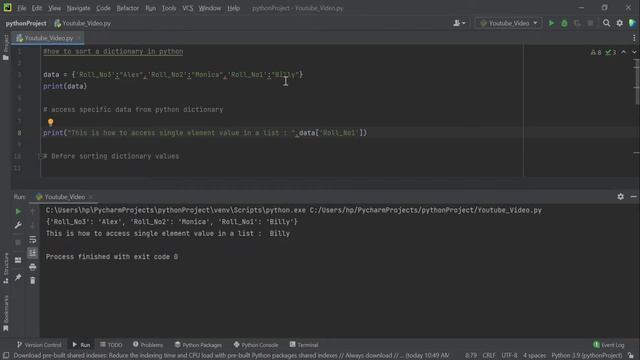Viewport: 640px width, 360px height.
Task: Open the Help menu
Action: pos(233,8)
